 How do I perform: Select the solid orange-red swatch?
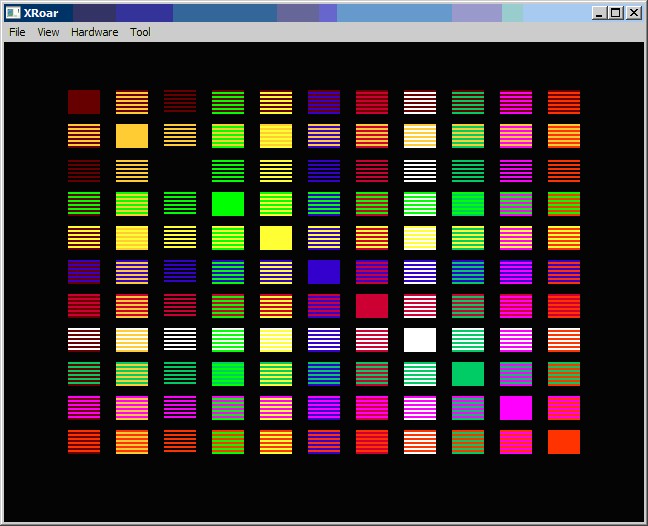click(x=564, y=442)
